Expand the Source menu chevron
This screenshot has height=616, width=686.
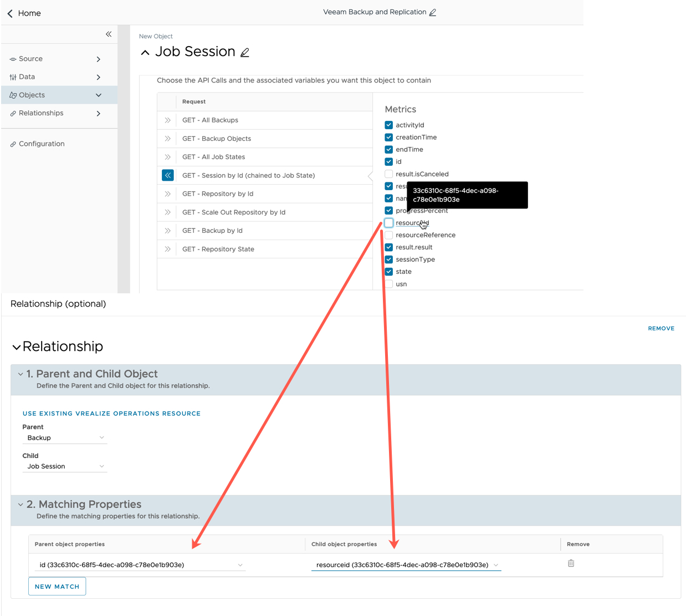pyautogui.click(x=99, y=59)
